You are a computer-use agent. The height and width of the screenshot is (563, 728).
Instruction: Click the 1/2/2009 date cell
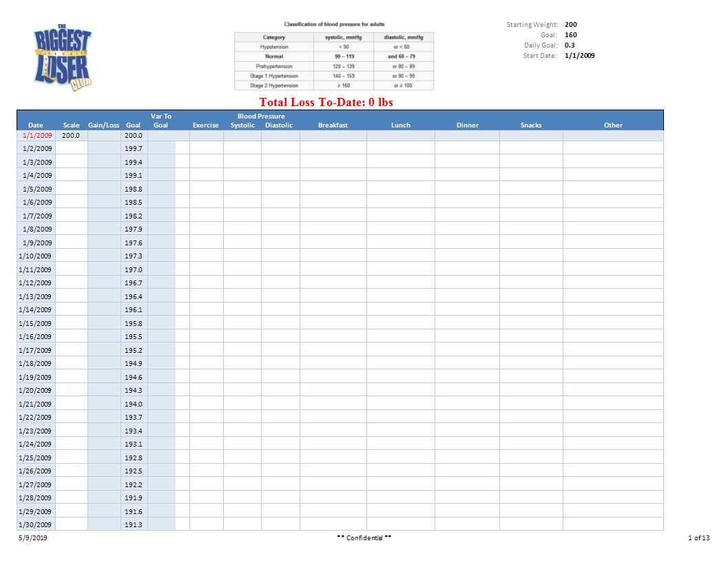coord(37,148)
